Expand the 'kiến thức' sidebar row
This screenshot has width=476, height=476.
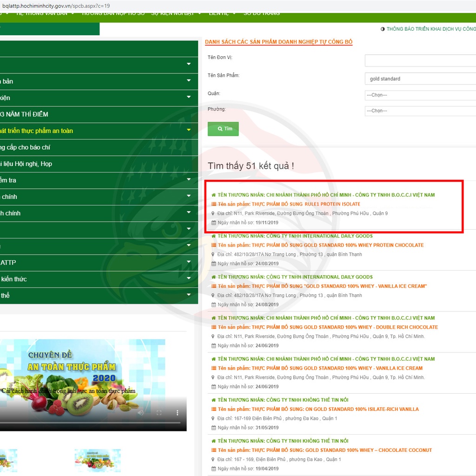point(189,278)
